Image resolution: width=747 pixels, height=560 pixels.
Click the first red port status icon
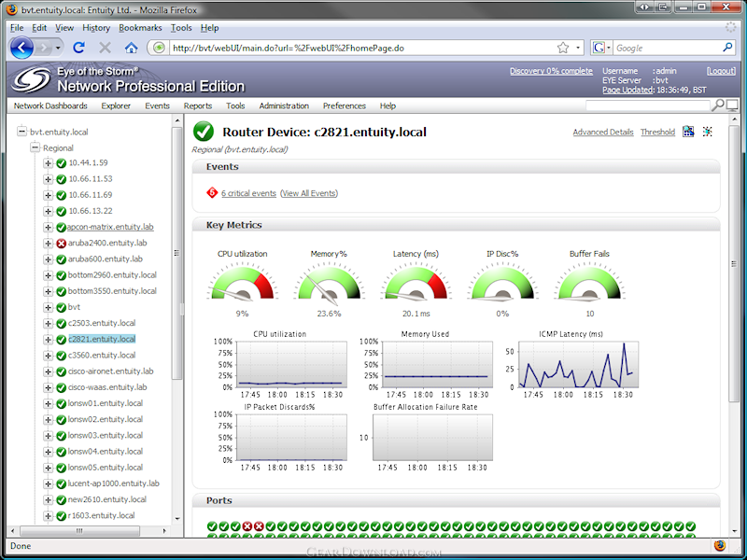pyautogui.click(x=247, y=526)
